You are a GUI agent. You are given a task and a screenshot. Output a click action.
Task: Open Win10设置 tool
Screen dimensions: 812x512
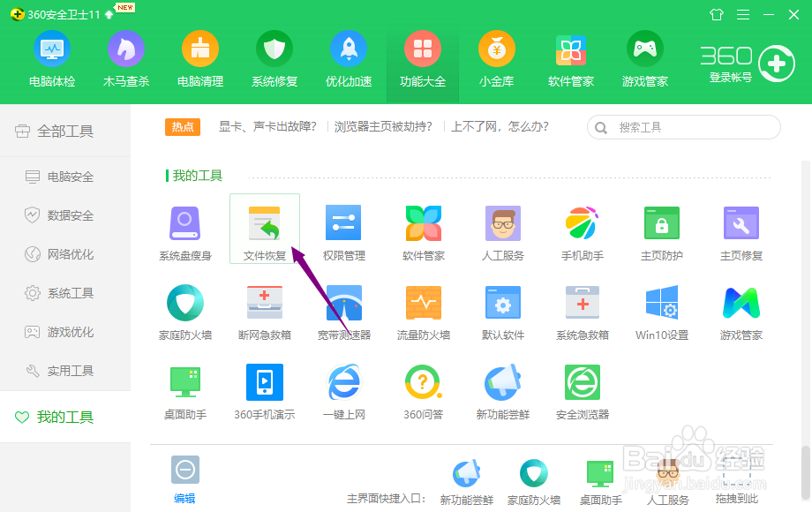(662, 312)
